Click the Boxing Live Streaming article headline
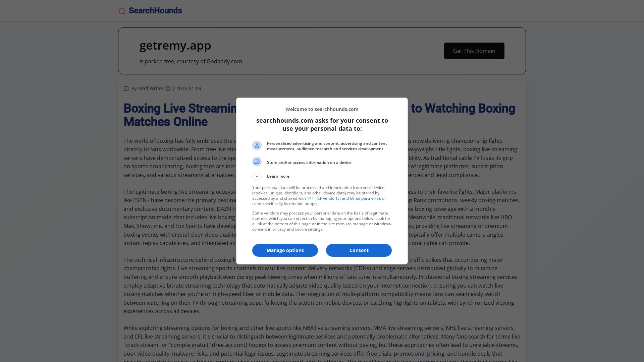 (x=319, y=115)
